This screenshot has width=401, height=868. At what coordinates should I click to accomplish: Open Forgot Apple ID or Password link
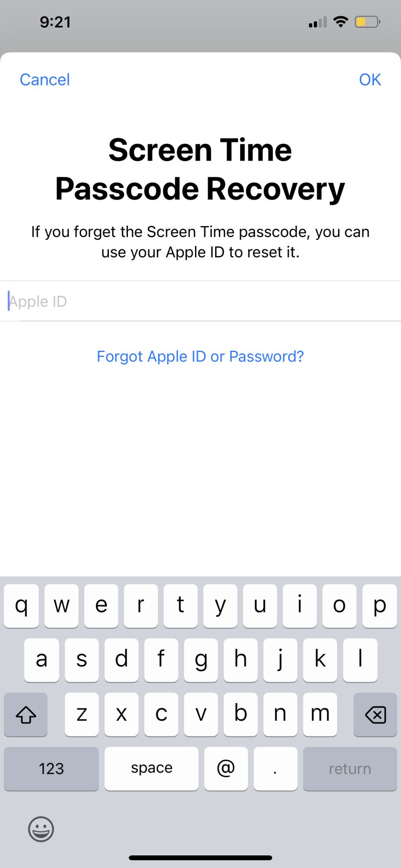point(200,356)
